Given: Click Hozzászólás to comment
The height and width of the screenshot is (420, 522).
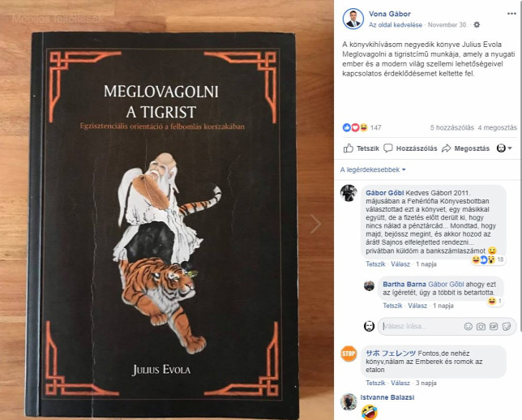Looking at the screenshot, I should click(x=410, y=148).
